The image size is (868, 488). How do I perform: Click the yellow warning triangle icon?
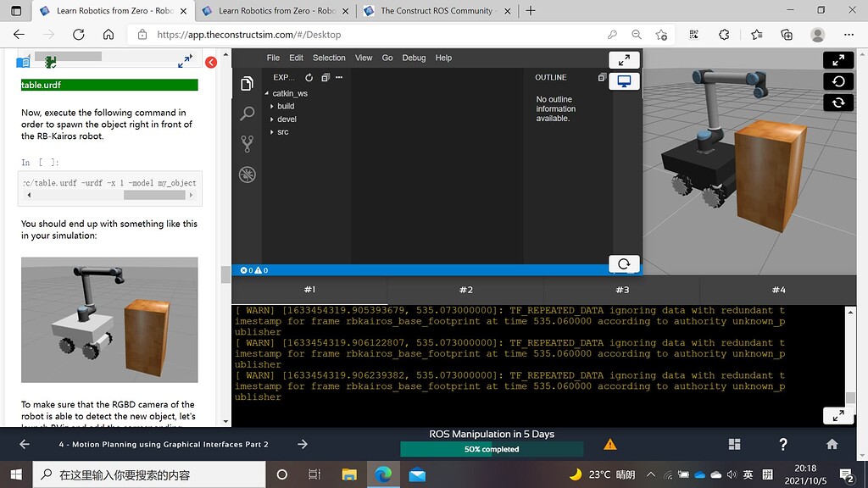tap(610, 444)
